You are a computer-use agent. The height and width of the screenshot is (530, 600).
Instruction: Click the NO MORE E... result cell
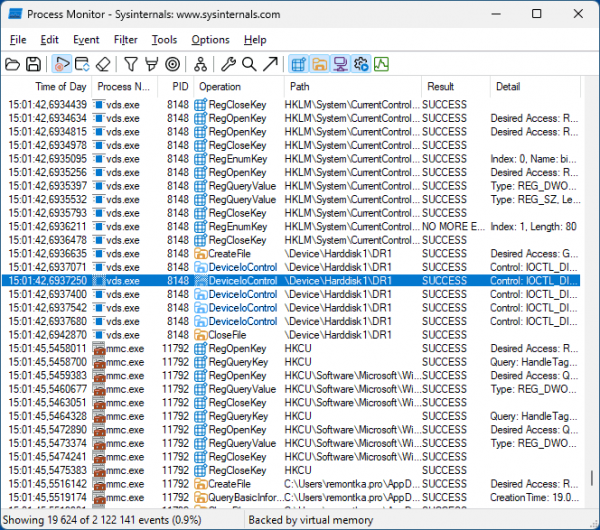click(x=453, y=227)
